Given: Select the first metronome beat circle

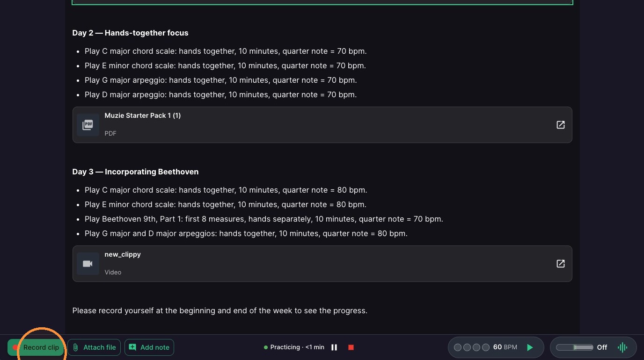Looking at the screenshot, I should point(458,347).
